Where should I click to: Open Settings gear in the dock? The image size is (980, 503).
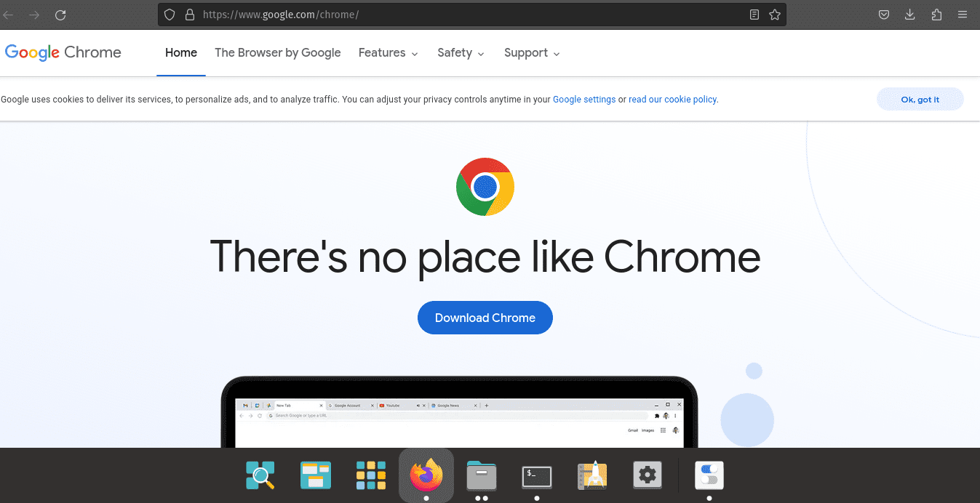pos(648,475)
